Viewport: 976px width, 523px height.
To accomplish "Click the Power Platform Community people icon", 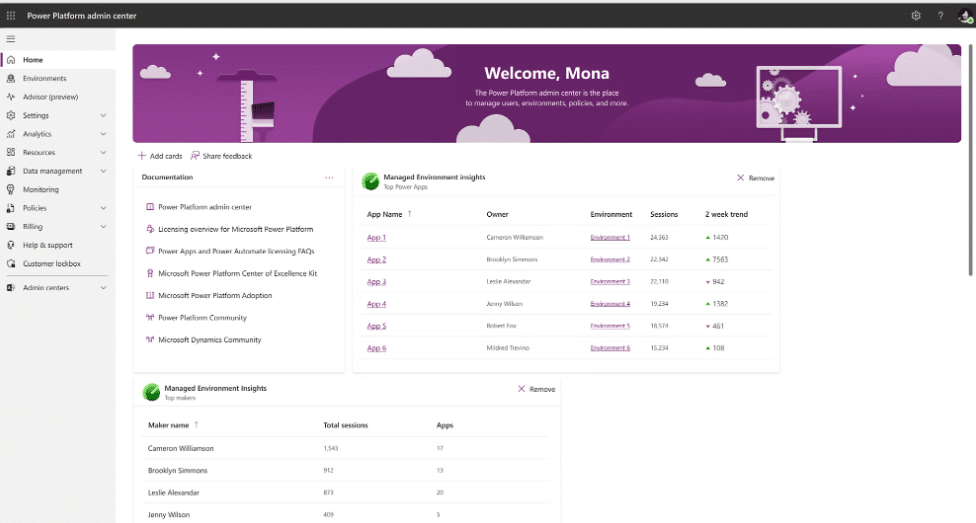I will point(150,318).
